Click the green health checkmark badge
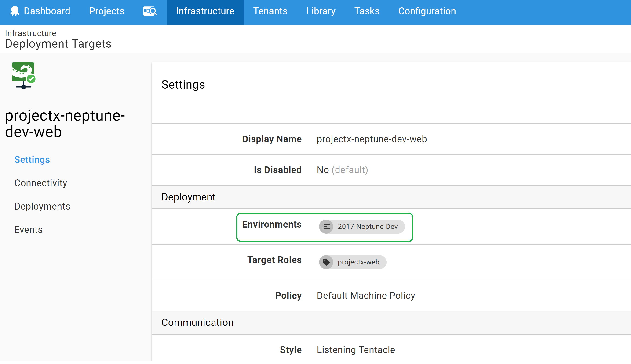 (x=31, y=79)
